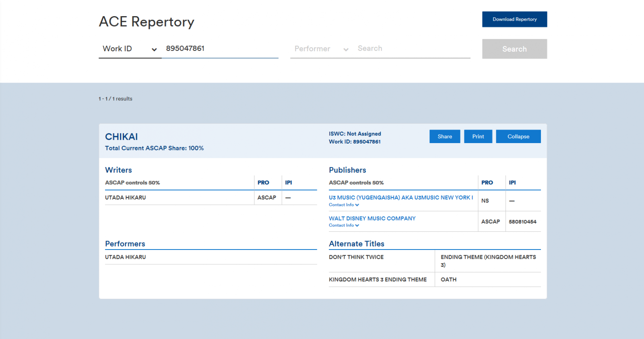Expand Contact Info under Walt Disney Music
The width and height of the screenshot is (644, 339).
click(344, 225)
